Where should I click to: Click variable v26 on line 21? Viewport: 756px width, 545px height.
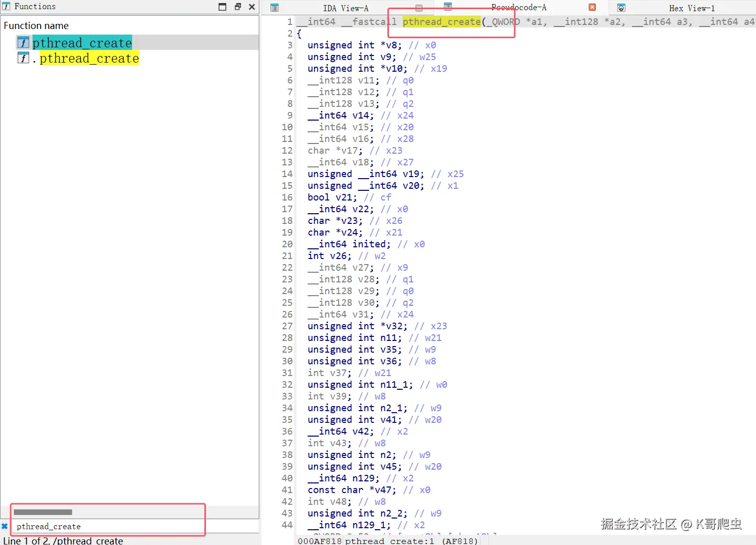pos(338,256)
